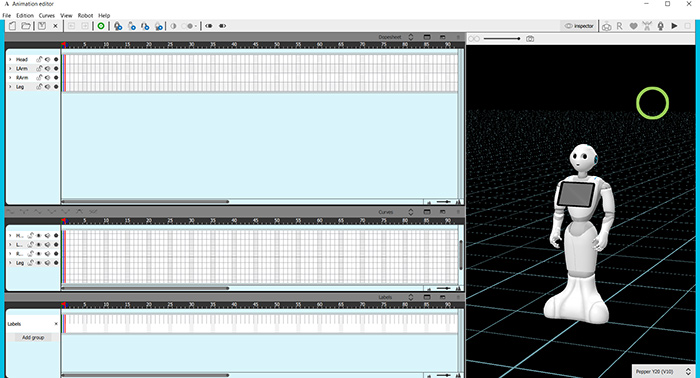Click the heart icon in the toolbar
The height and width of the screenshot is (378, 700).
tap(633, 26)
